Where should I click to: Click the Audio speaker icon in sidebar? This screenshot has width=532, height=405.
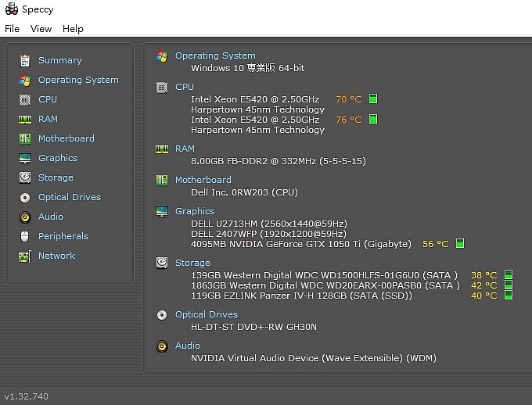pos(25,217)
